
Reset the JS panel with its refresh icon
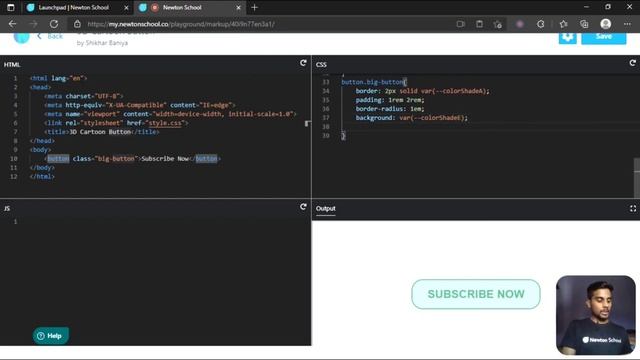point(303,207)
